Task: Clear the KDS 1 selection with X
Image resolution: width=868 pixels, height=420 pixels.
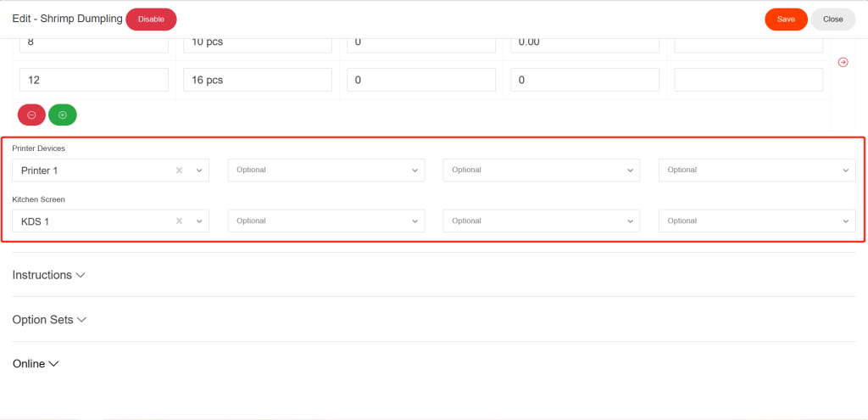Action: click(x=180, y=221)
